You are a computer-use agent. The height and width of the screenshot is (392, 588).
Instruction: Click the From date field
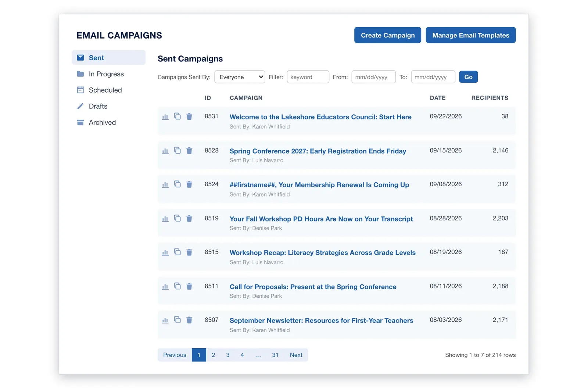373,77
